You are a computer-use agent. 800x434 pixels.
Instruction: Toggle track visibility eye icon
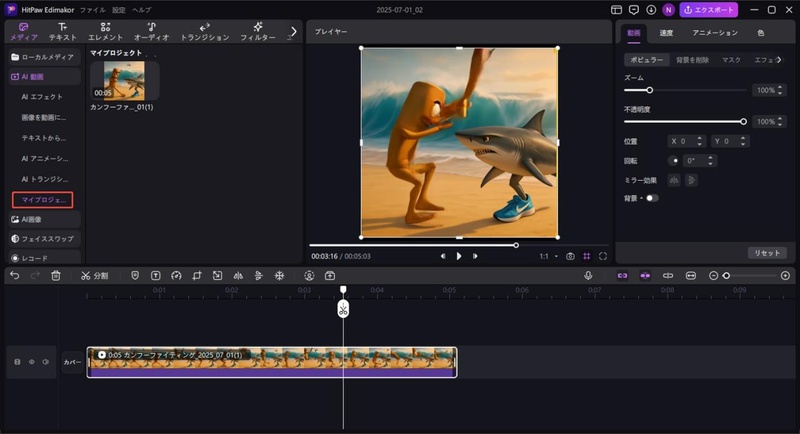point(31,362)
